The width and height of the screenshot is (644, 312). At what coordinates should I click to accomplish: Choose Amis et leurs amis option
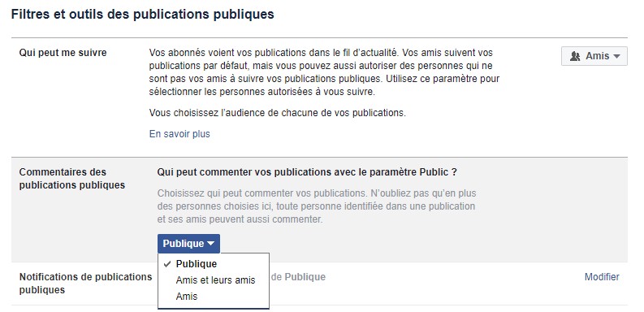click(214, 280)
